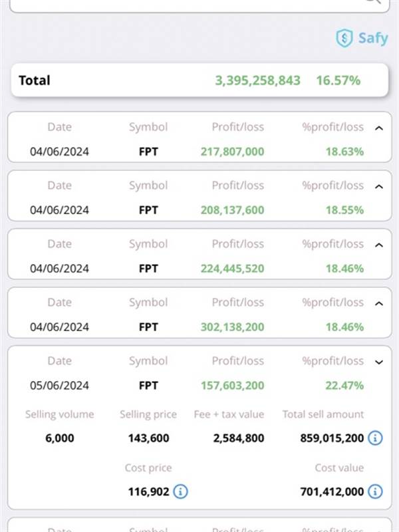
Task: Expand the FPT row with 18.63% profit
Action: point(379,128)
